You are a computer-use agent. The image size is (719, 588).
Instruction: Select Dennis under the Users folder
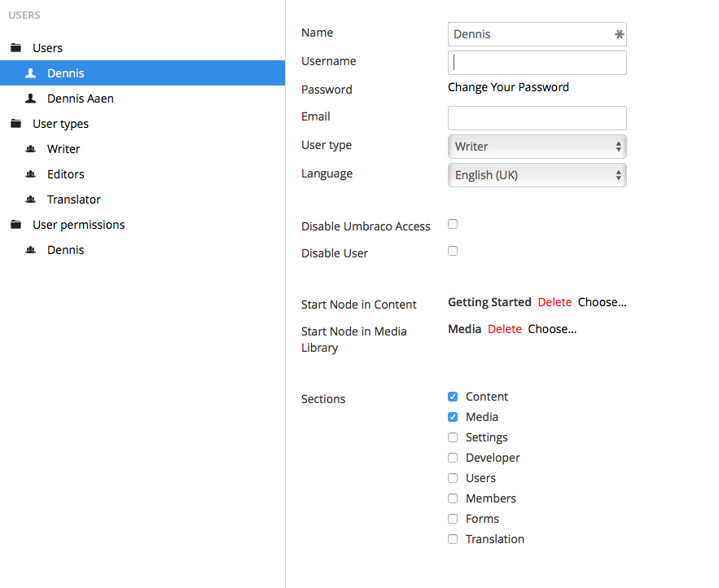coord(66,73)
